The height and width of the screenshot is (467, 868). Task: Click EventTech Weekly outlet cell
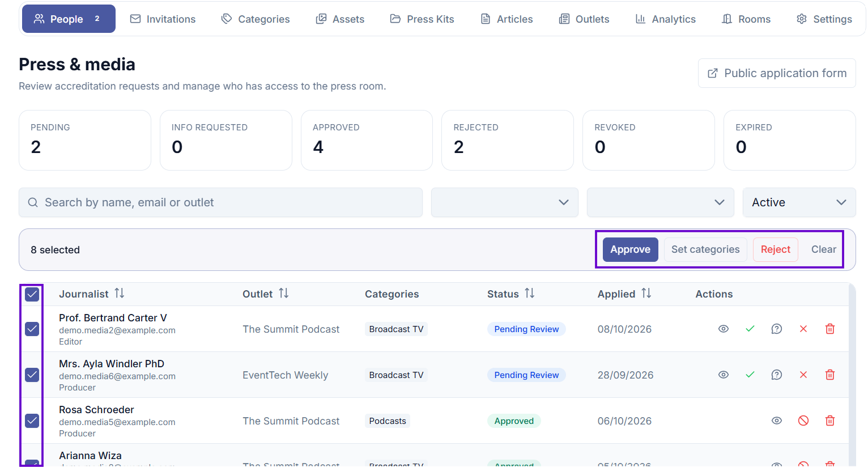[285, 375]
